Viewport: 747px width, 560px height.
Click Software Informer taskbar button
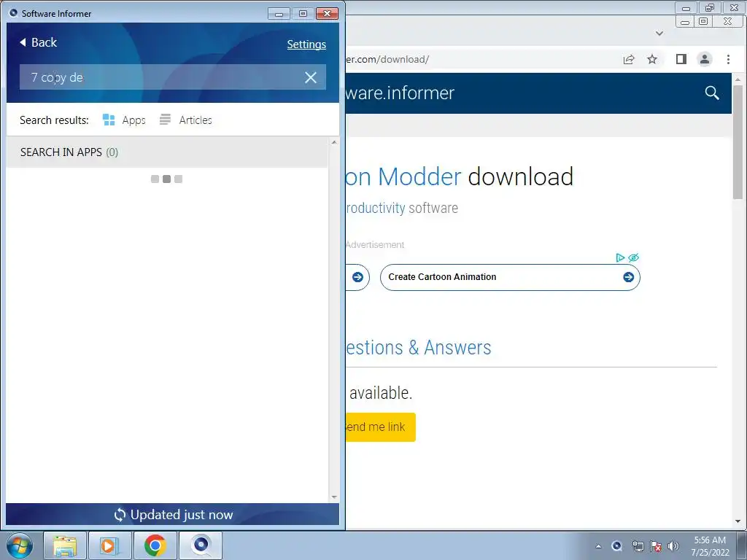point(201,545)
